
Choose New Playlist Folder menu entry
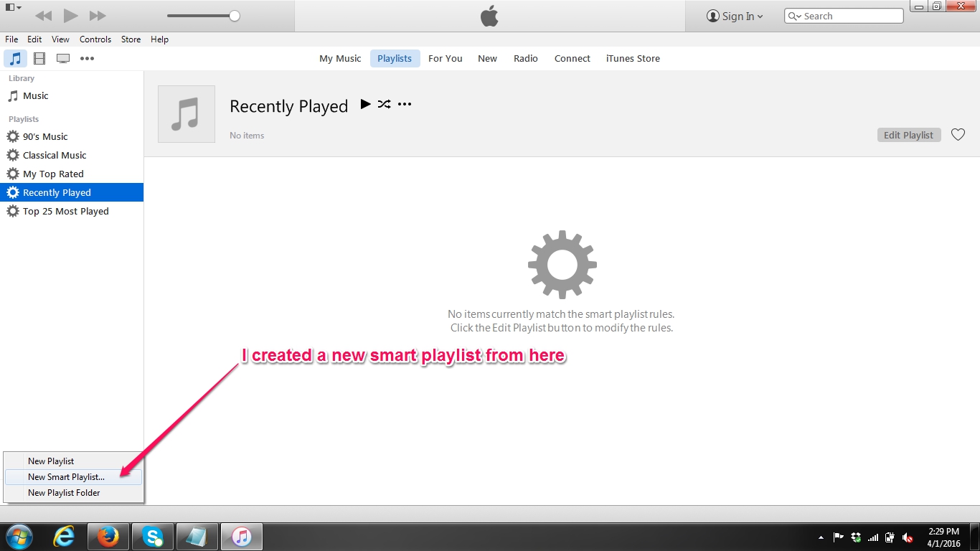tap(73, 493)
